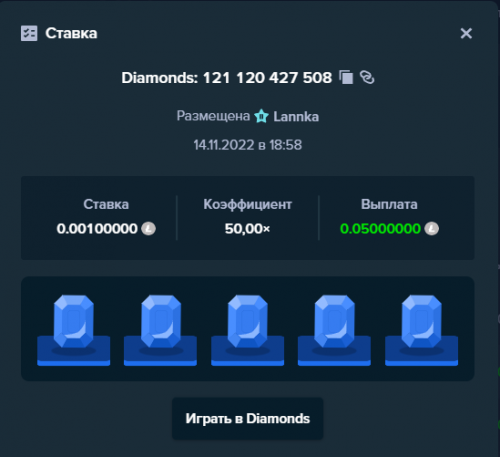
Task: Select the bet amount 0.00100000
Action: [x=97, y=229]
